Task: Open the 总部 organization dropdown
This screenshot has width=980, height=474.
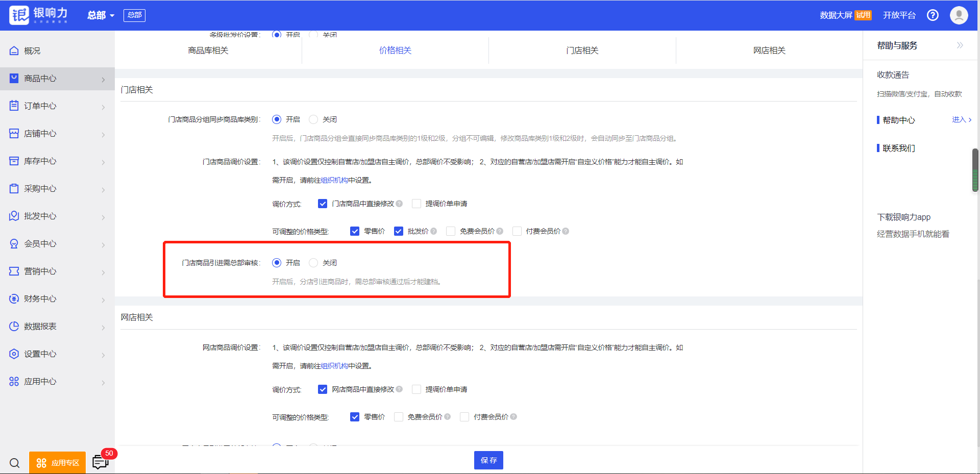Action: tap(101, 15)
